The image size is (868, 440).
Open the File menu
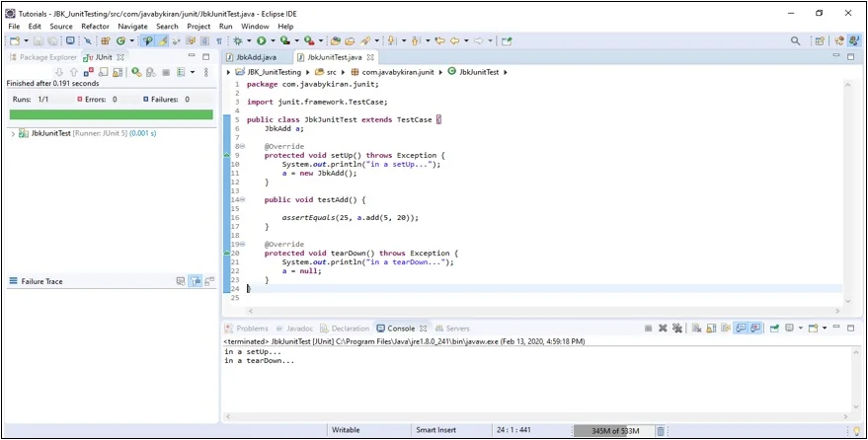tap(14, 26)
